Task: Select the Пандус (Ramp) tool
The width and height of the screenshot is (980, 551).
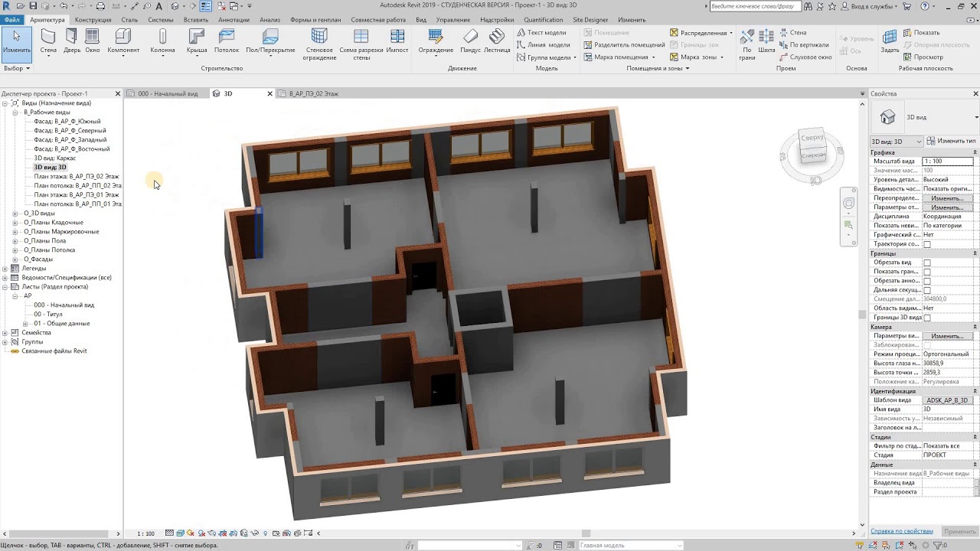Action: (470, 42)
